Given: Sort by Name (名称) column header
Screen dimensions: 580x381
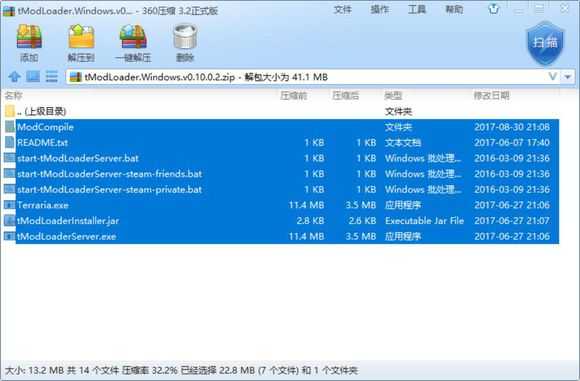Looking at the screenshot, I should 14,95.
